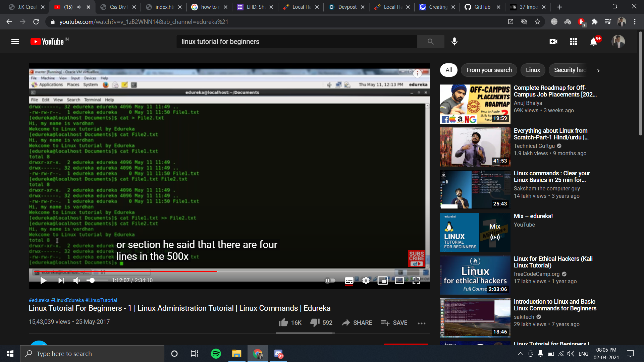
Task: Select the Linux filter chip
Action: coord(533,70)
